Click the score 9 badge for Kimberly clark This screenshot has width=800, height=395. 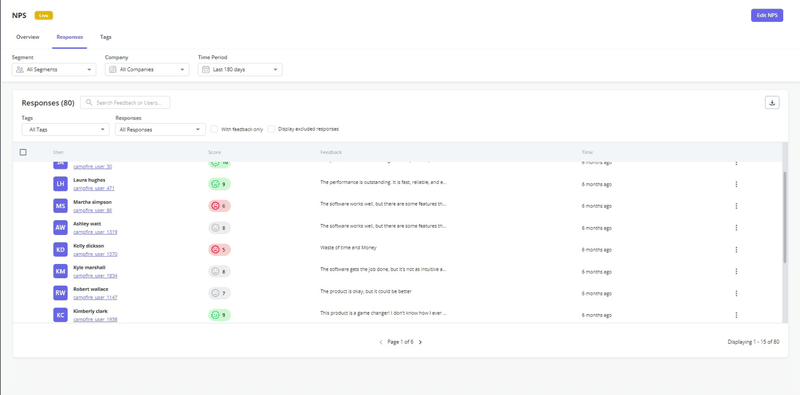click(x=219, y=315)
